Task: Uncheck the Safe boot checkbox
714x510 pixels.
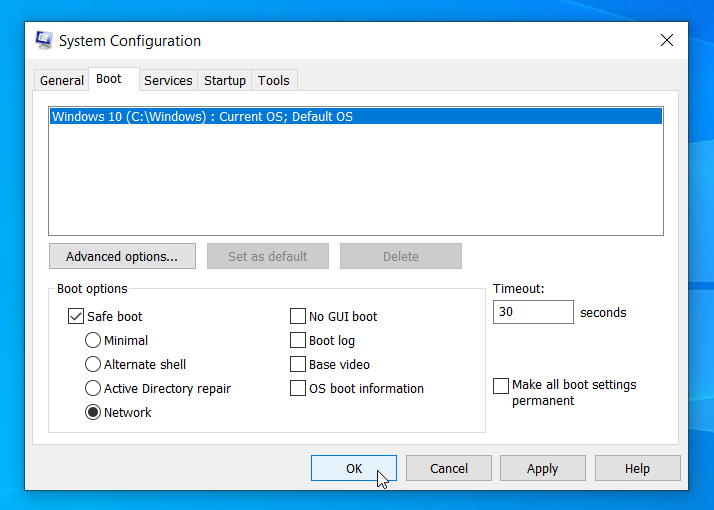Action: (x=76, y=316)
